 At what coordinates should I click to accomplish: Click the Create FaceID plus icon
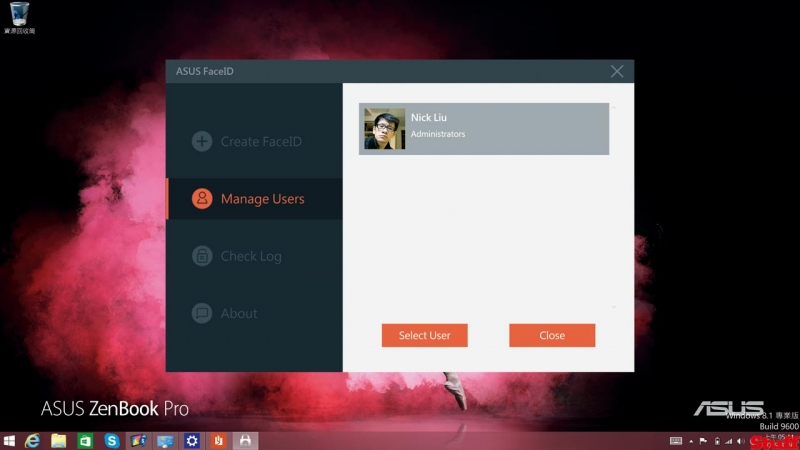coord(202,142)
